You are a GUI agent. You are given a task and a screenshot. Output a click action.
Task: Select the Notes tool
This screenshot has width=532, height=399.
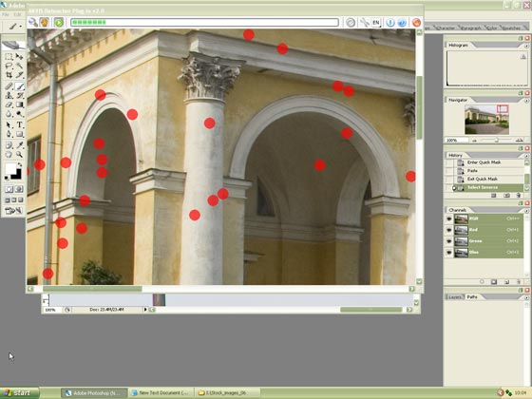click(9, 145)
